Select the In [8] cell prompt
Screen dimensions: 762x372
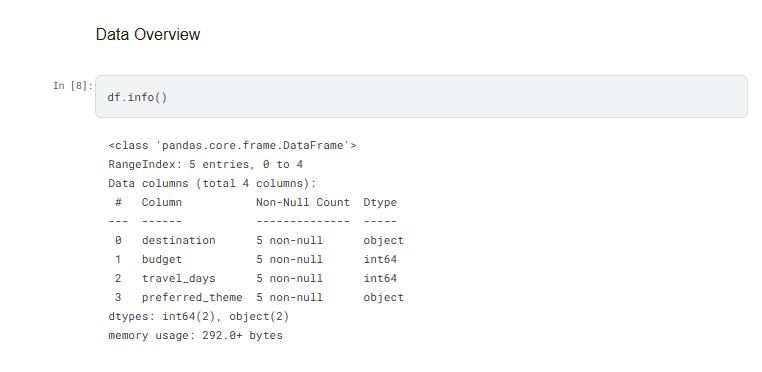[72, 86]
